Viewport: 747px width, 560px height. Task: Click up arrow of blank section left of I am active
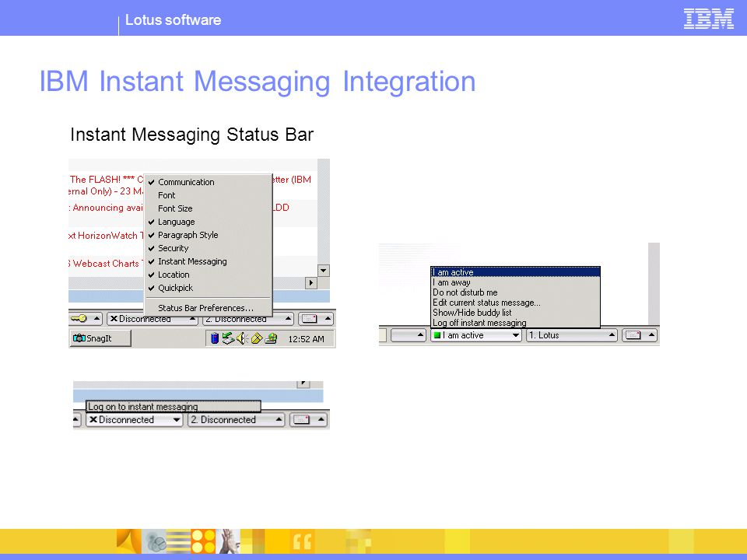pos(420,334)
